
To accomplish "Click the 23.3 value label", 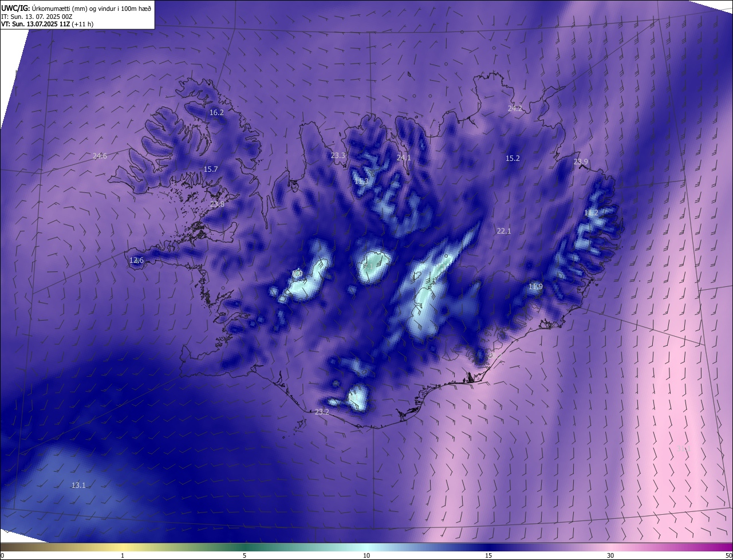I will click(338, 156).
